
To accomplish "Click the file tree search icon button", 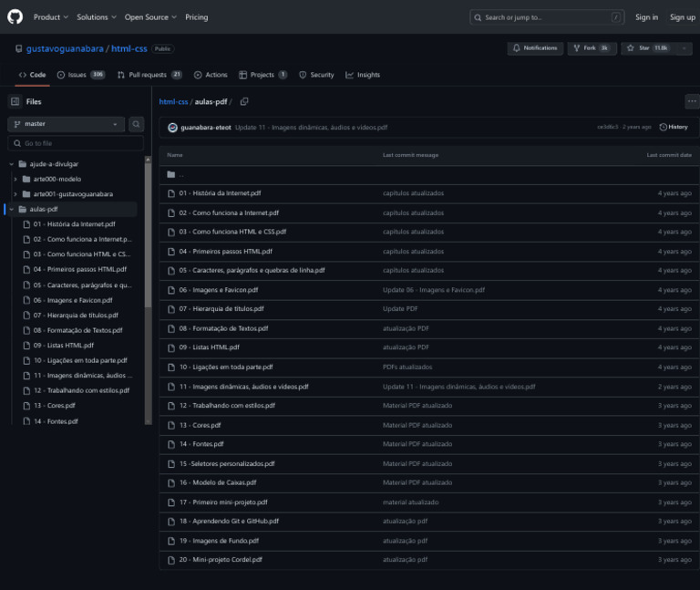I will coord(136,124).
